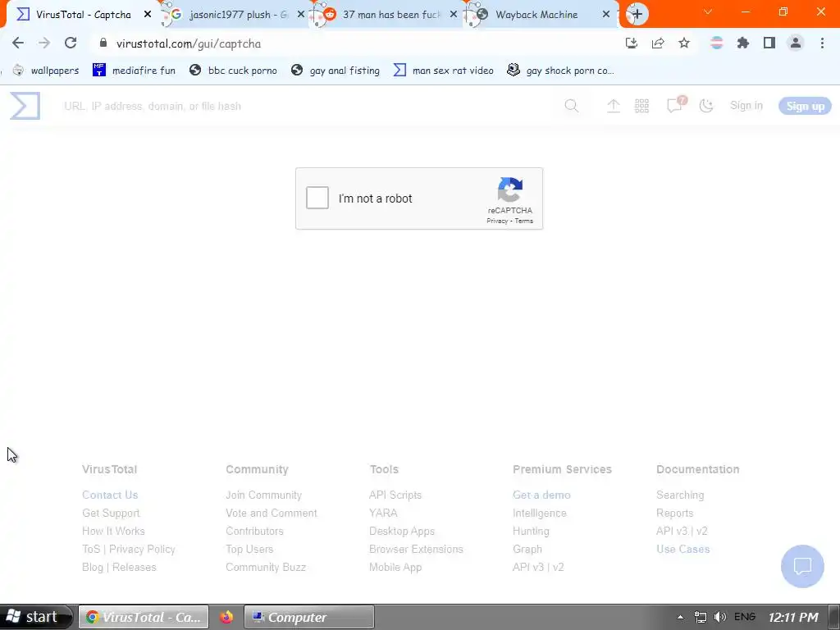Open the Browser Extensions link
840x630 pixels.
pyautogui.click(x=416, y=549)
